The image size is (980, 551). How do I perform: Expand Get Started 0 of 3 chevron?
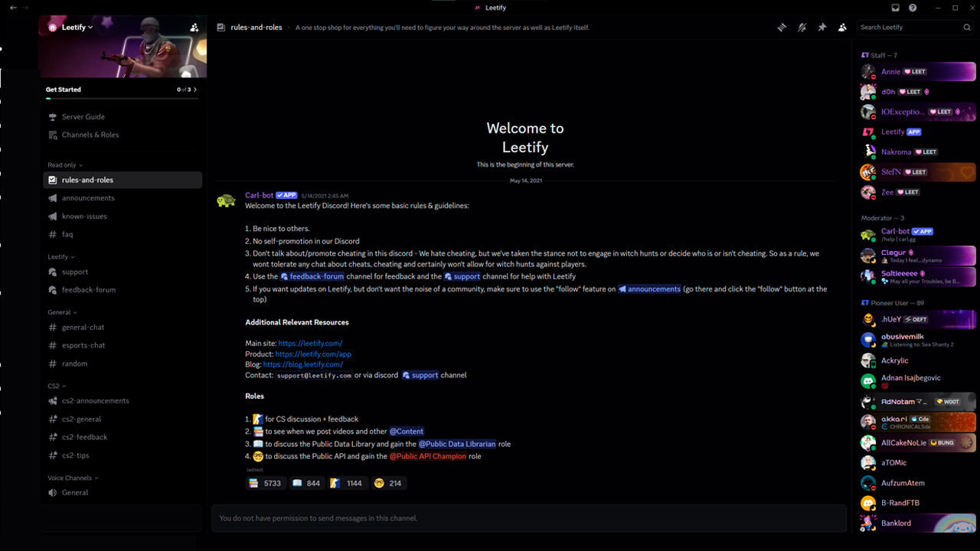coord(195,90)
